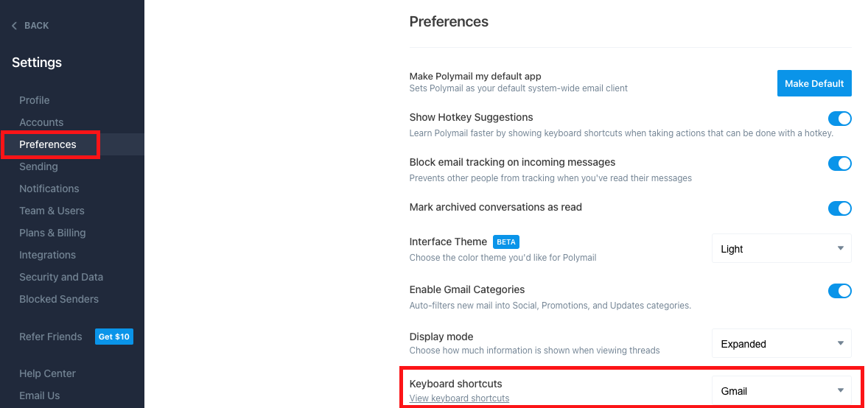The height and width of the screenshot is (408, 868).
Task: Select Blocked Senders in sidebar
Action: [59, 299]
